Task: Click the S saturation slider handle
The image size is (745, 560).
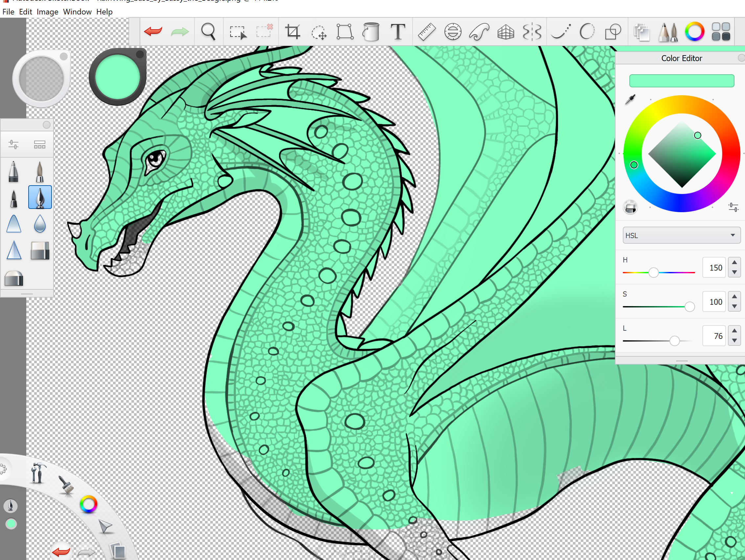Action: click(x=689, y=306)
